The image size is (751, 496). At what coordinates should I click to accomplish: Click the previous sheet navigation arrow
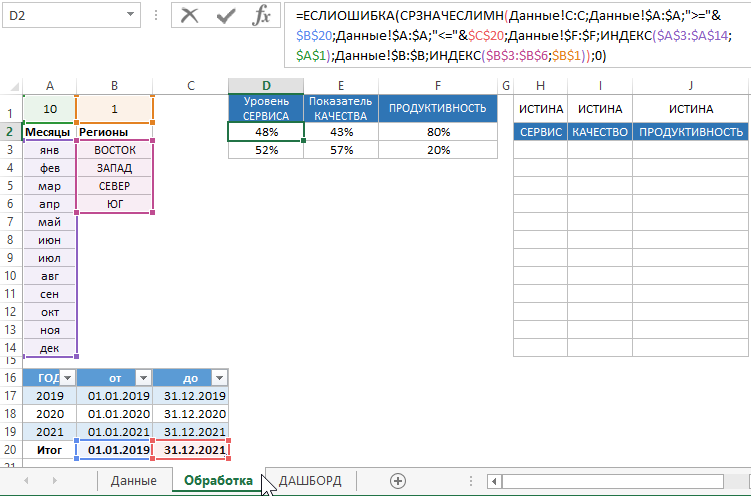tap(25, 481)
